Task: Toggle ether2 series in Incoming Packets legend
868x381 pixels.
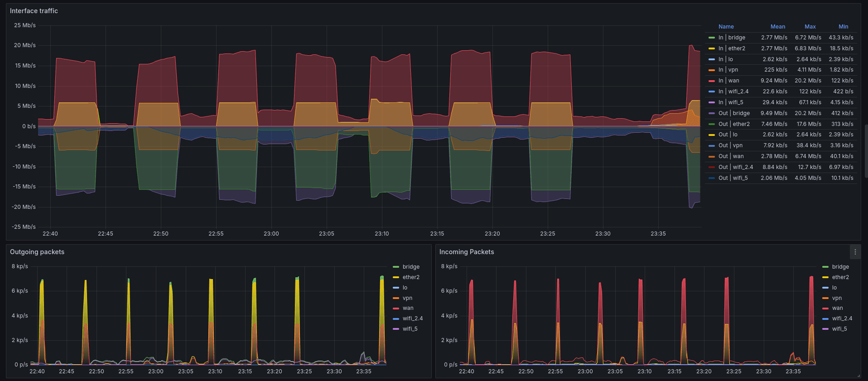Action: (x=840, y=277)
